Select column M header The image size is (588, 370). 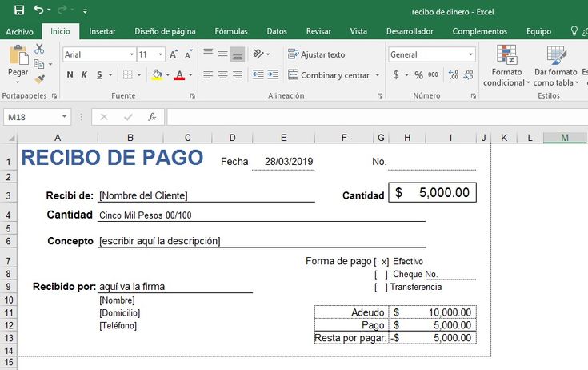point(565,138)
